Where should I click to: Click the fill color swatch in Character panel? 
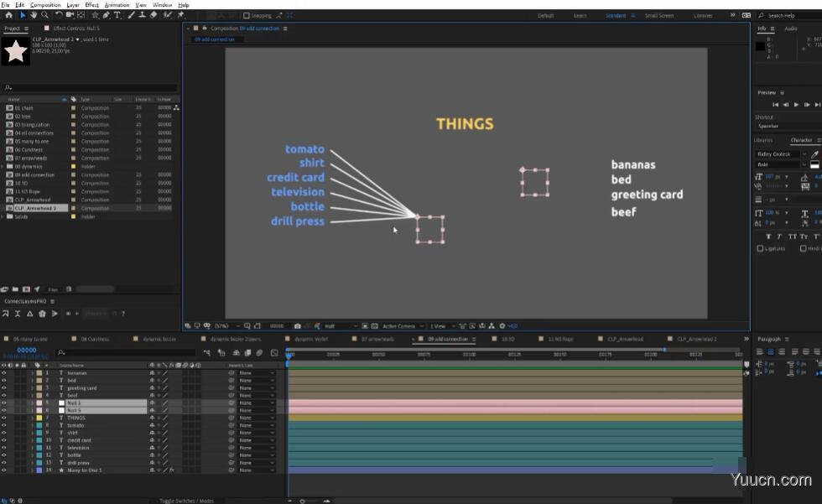tap(814, 164)
